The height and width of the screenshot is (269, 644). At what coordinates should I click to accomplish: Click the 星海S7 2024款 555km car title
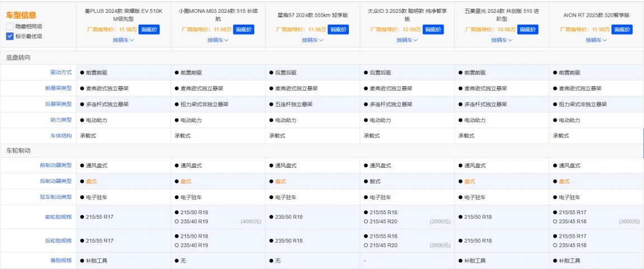tap(312, 15)
